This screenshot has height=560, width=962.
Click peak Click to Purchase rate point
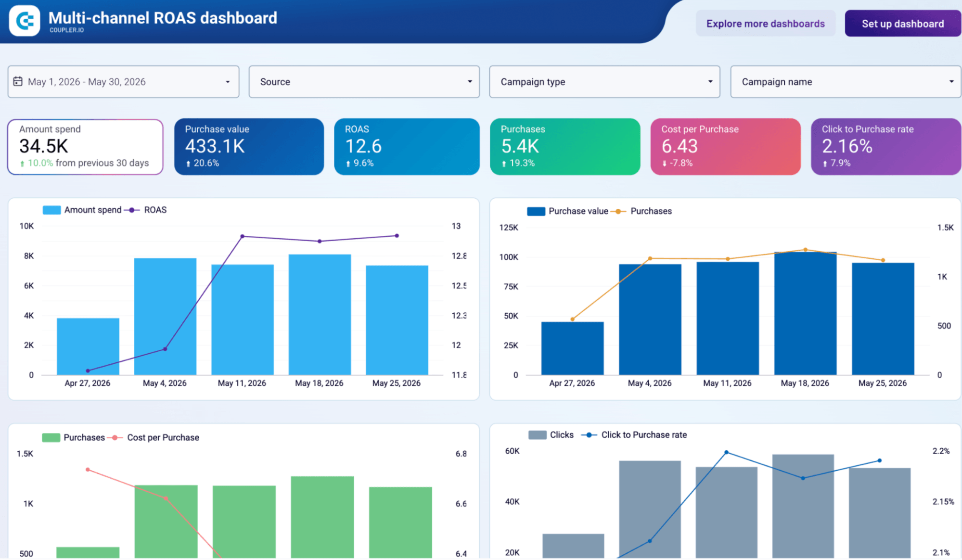[726, 452]
